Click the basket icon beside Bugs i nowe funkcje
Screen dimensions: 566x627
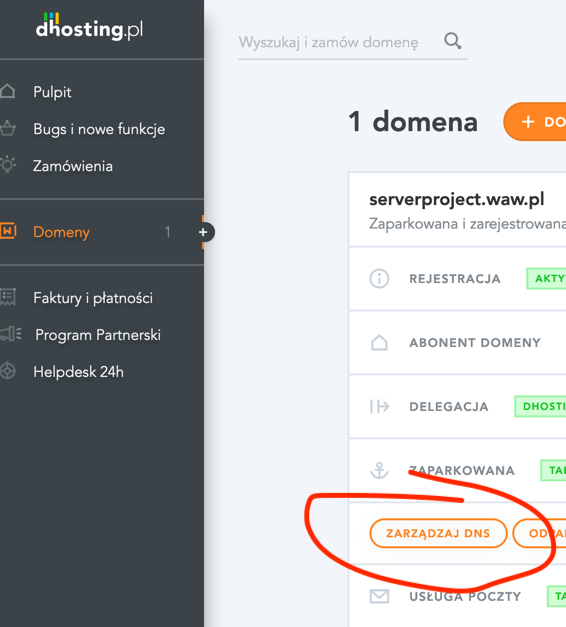8,129
